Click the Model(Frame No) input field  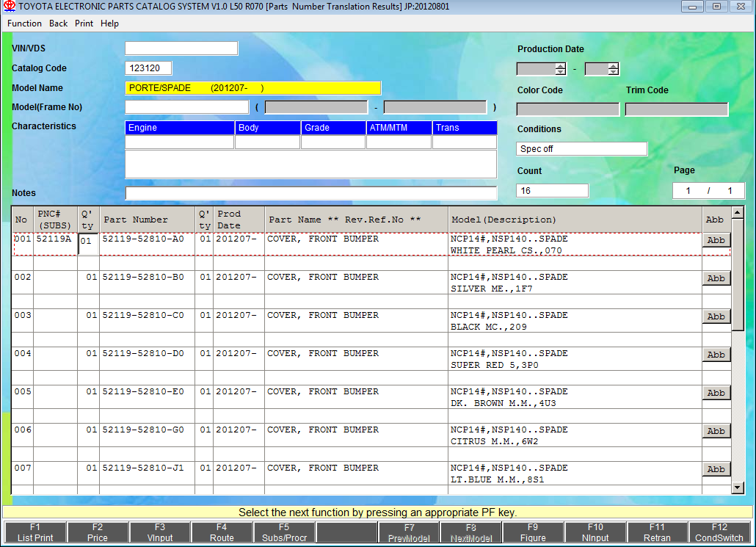coord(187,106)
